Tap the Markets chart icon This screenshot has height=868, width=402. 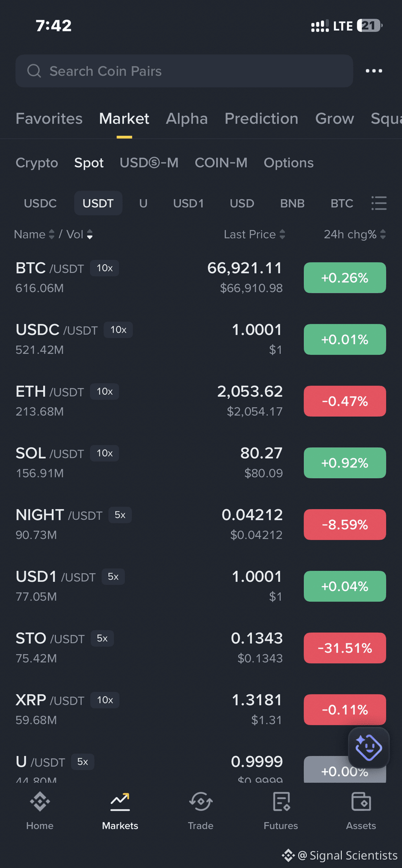[120, 802]
